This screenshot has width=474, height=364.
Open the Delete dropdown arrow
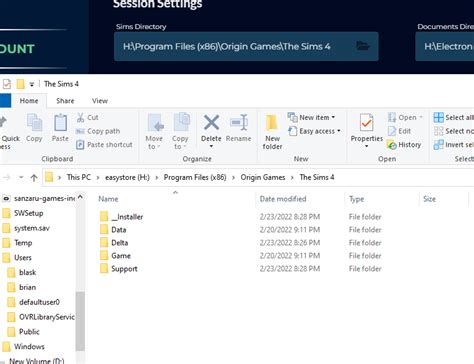(x=211, y=146)
